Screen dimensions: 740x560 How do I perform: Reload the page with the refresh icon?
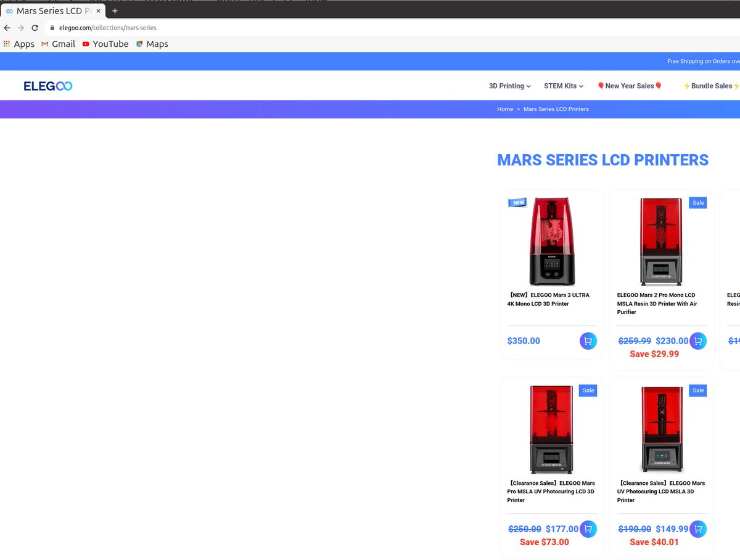click(35, 28)
